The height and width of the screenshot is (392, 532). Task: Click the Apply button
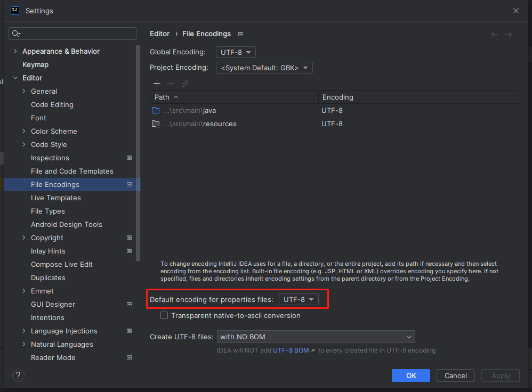(x=501, y=375)
